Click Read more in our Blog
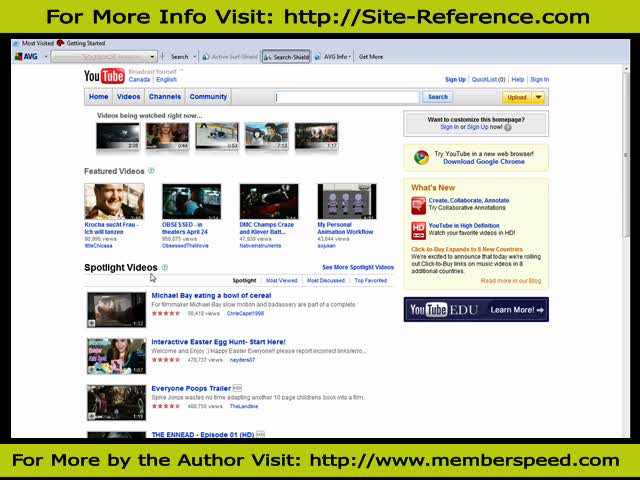 click(x=511, y=281)
